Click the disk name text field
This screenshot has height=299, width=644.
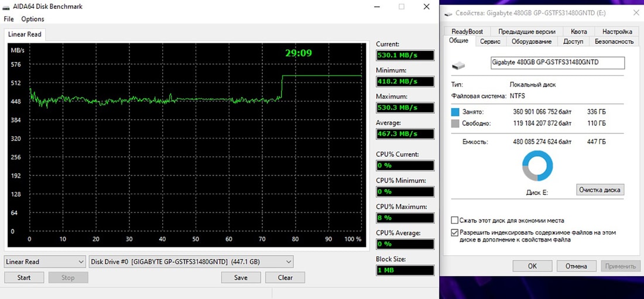pyautogui.click(x=557, y=62)
